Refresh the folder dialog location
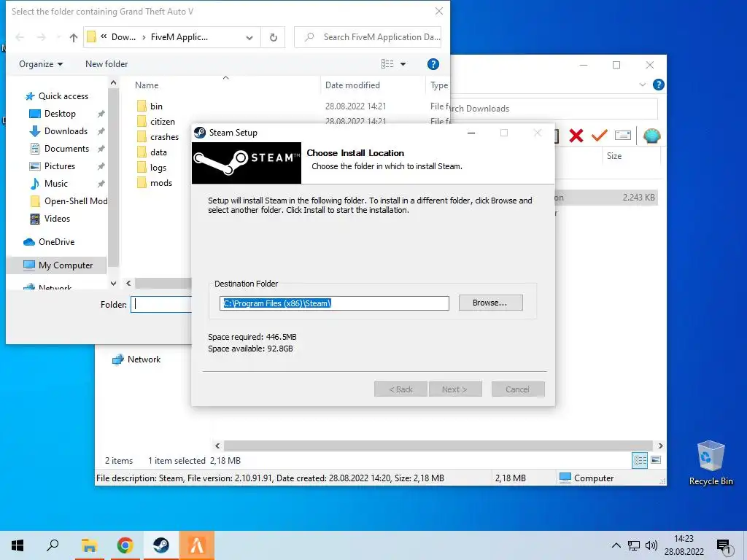 click(x=274, y=37)
